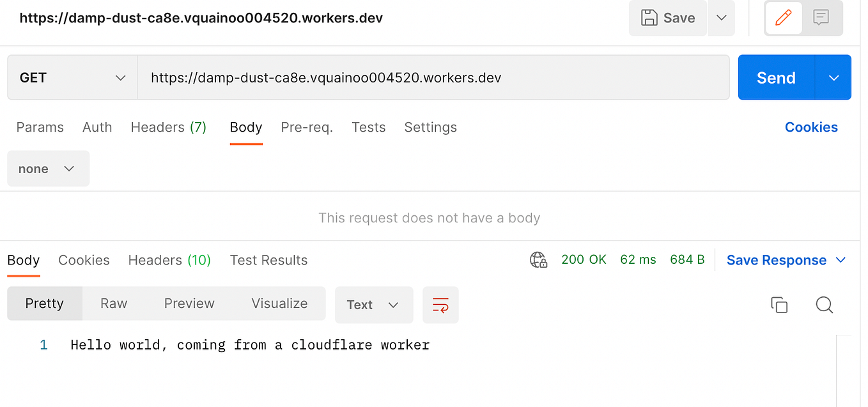Open the "none" body type dropdown
Screen dimensions: 868x407
(x=48, y=168)
